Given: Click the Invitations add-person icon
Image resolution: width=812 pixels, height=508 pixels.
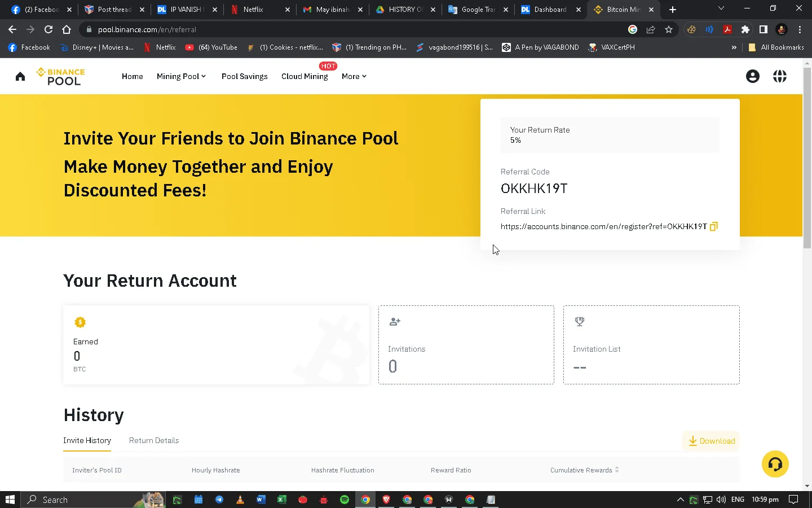Looking at the screenshot, I should tap(395, 322).
